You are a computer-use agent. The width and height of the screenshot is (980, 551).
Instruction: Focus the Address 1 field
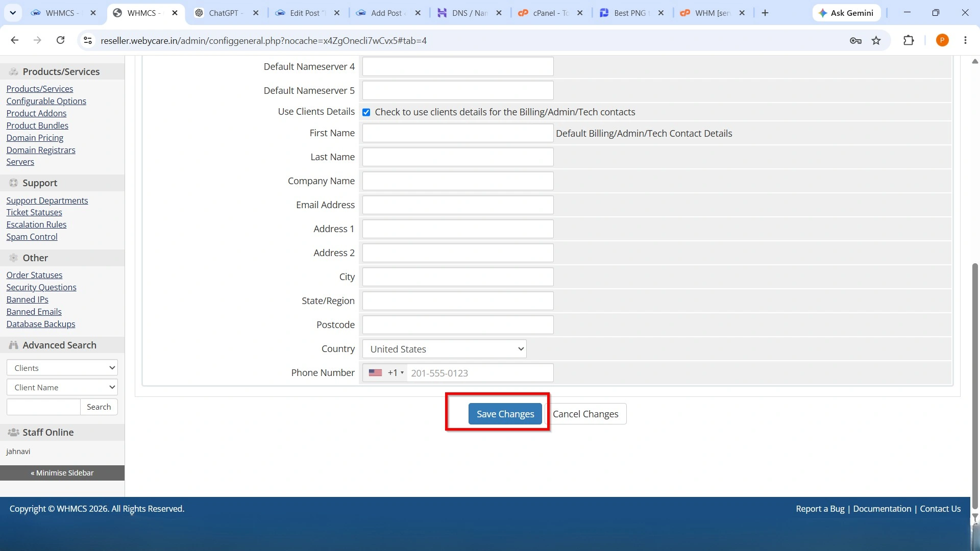click(x=458, y=229)
